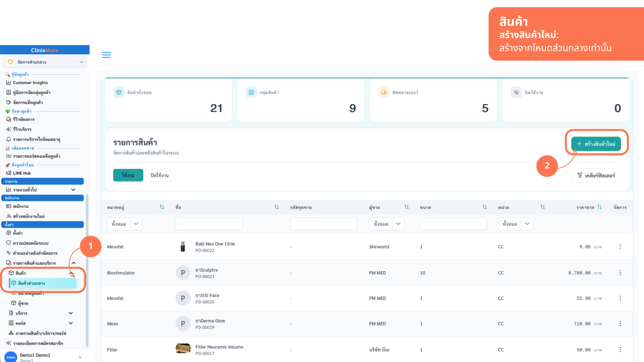The height and width of the screenshot is (362, 644).
Task: Select สินค้าส่วนกลาง menu item
Action: (43, 283)
